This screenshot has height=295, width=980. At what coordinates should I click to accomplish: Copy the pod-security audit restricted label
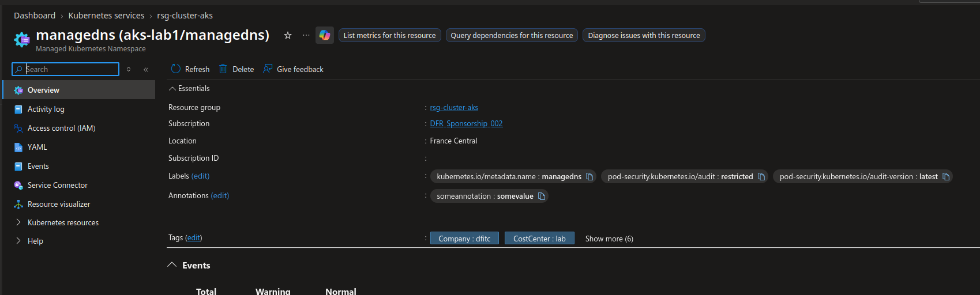[x=761, y=176]
